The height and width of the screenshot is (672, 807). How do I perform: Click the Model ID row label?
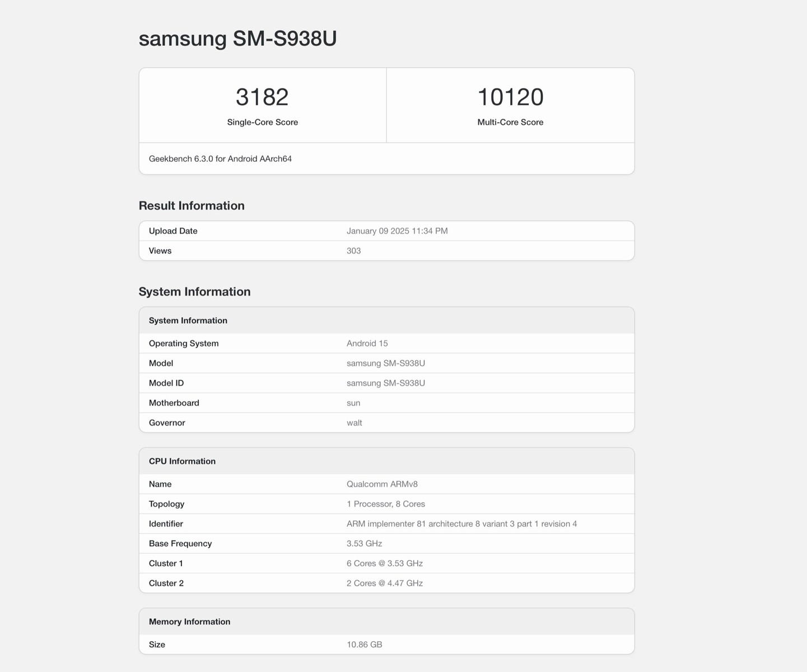point(166,383)
